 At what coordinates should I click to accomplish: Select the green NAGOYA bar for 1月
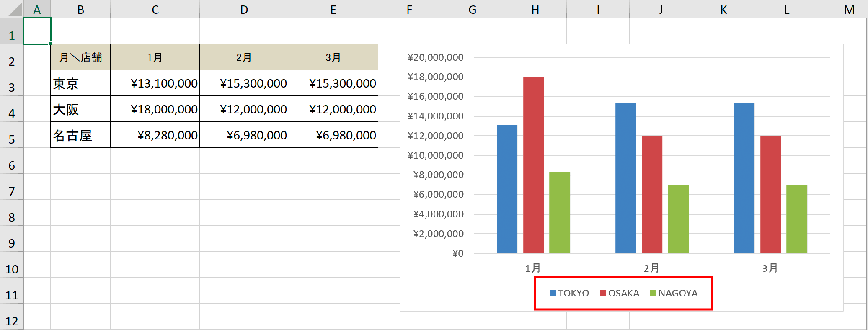tap(560, 212)
